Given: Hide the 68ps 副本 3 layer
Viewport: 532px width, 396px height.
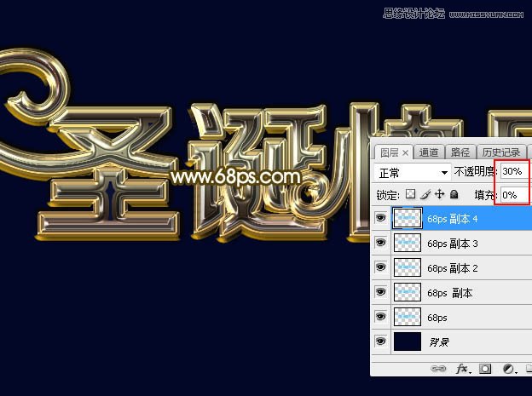Looking at the screenshot, I should tap(381, 243).
